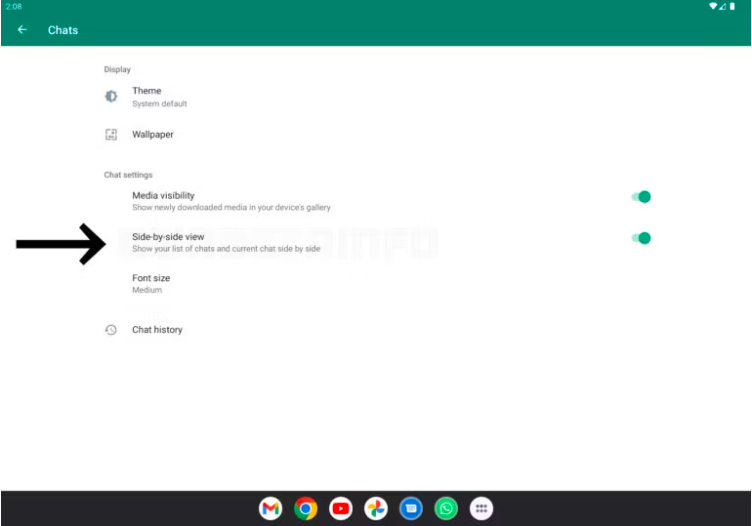Click the Side-by-side view label
Image resolution: width=752 pixels, height=526 pixels.
pyautogui.click(x=167, y=237)
